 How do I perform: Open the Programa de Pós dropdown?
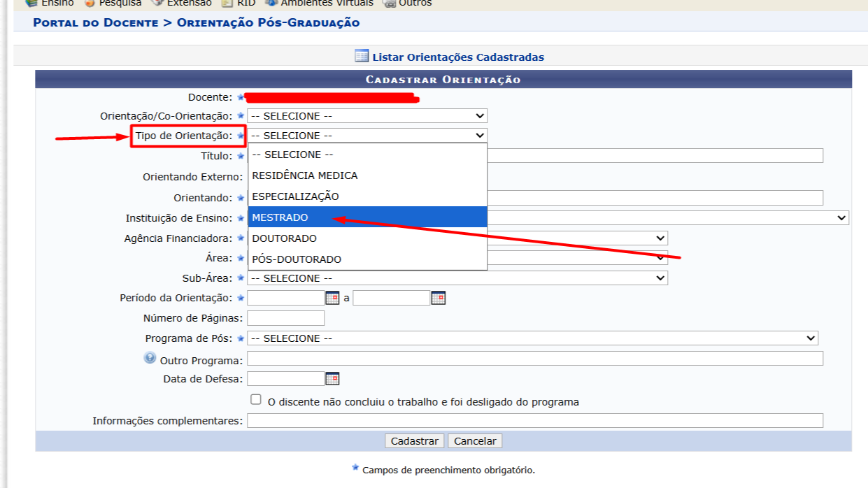click(533, 338)
